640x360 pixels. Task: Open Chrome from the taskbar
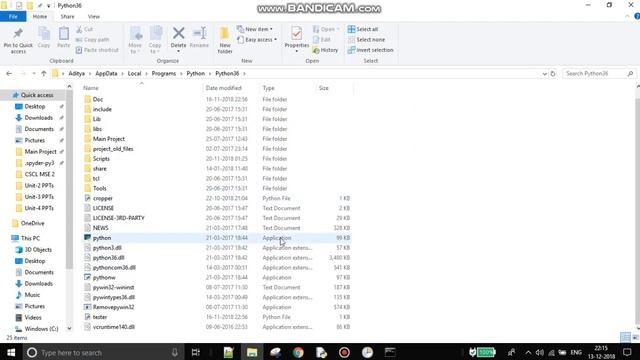point(298,352)
